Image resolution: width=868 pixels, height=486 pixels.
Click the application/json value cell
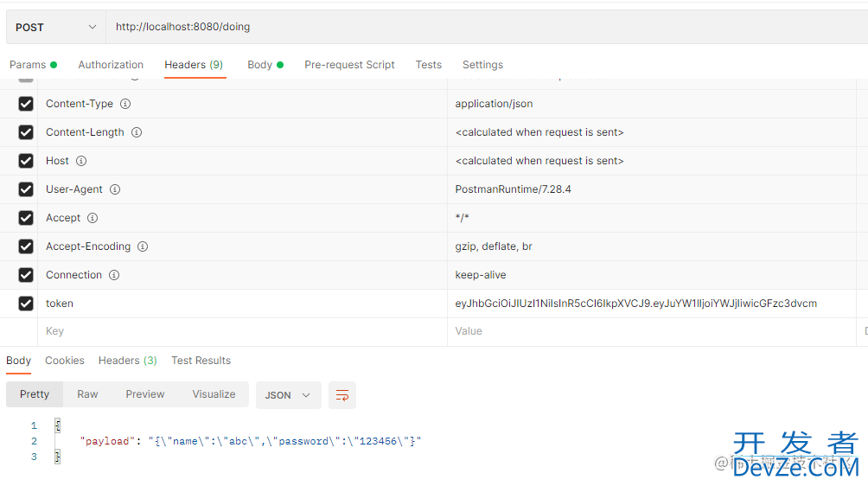(652, 104)
